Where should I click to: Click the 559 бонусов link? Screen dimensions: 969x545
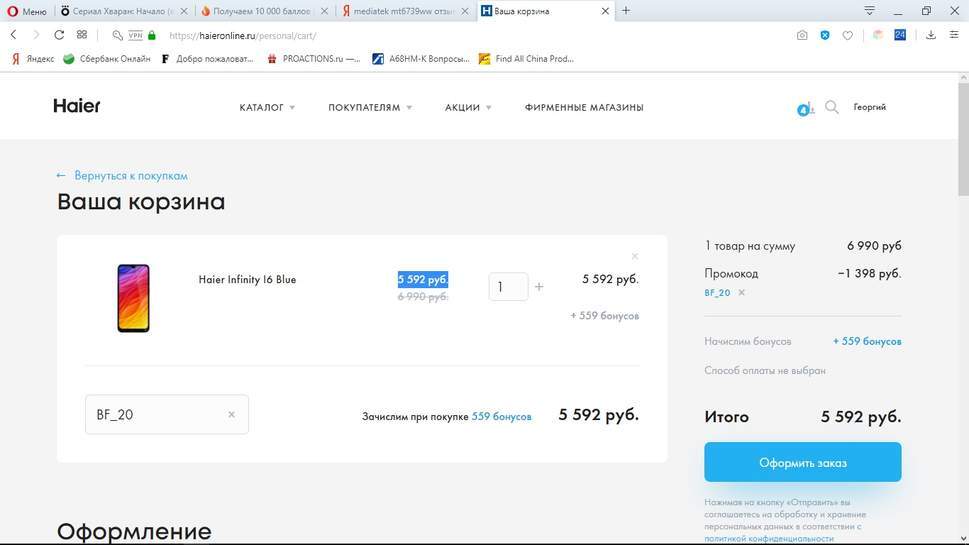point(501,416)
